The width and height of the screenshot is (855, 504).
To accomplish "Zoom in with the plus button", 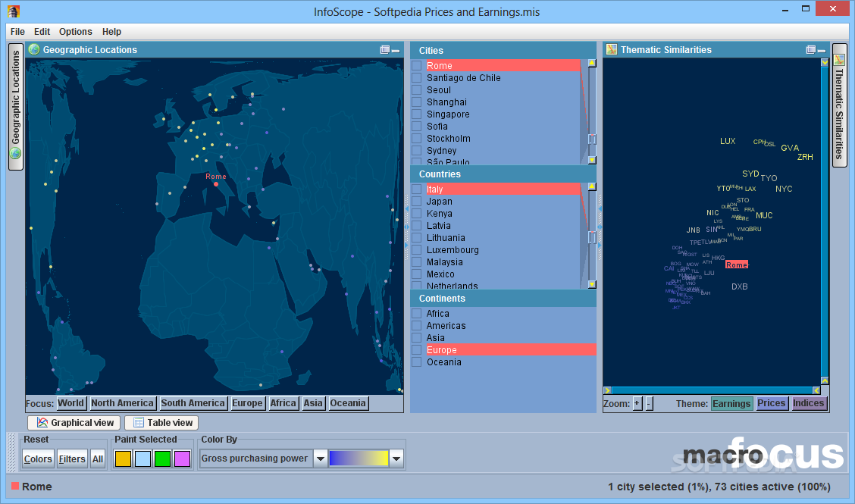I will 637,404.
